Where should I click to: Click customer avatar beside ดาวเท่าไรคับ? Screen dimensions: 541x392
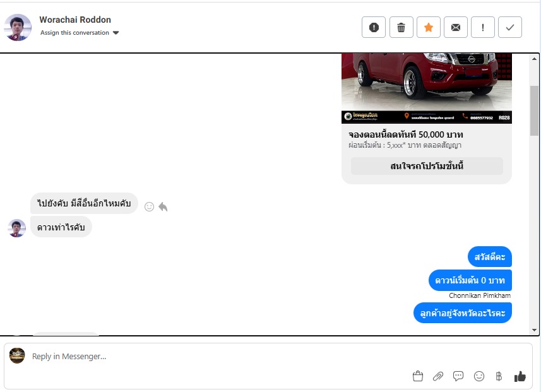point(16,228)
